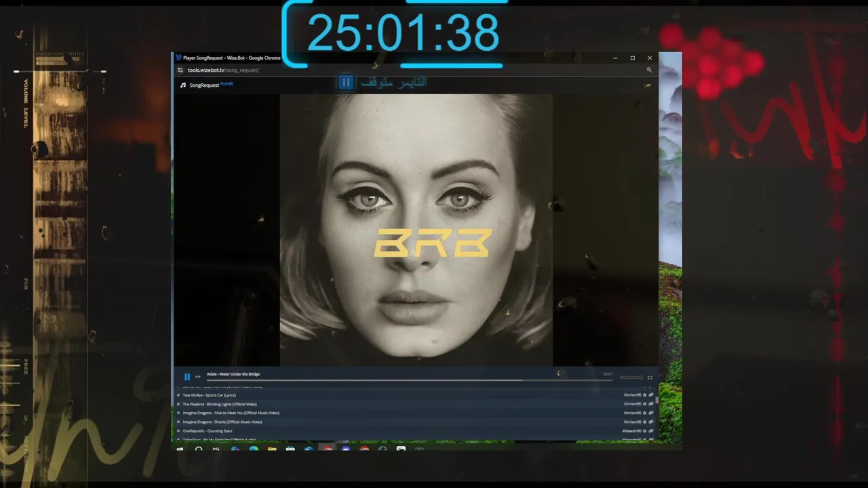Image resolution: width=868 pixels, height=488 pixels.
Task: Minimize the Player SongRequest Chrome window
Action: click(x=616, y=58)
